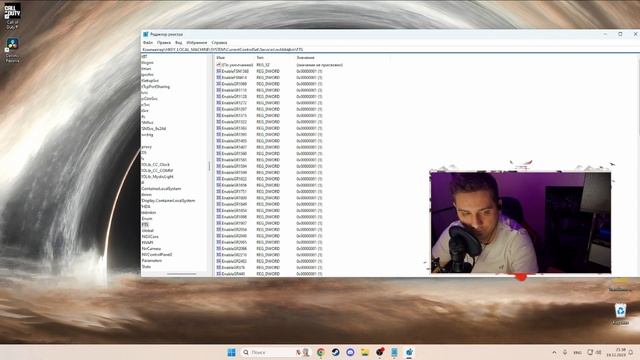Click the string icon of the default value
The height and width of the screenshot is (360, 640).
(218, 65)
